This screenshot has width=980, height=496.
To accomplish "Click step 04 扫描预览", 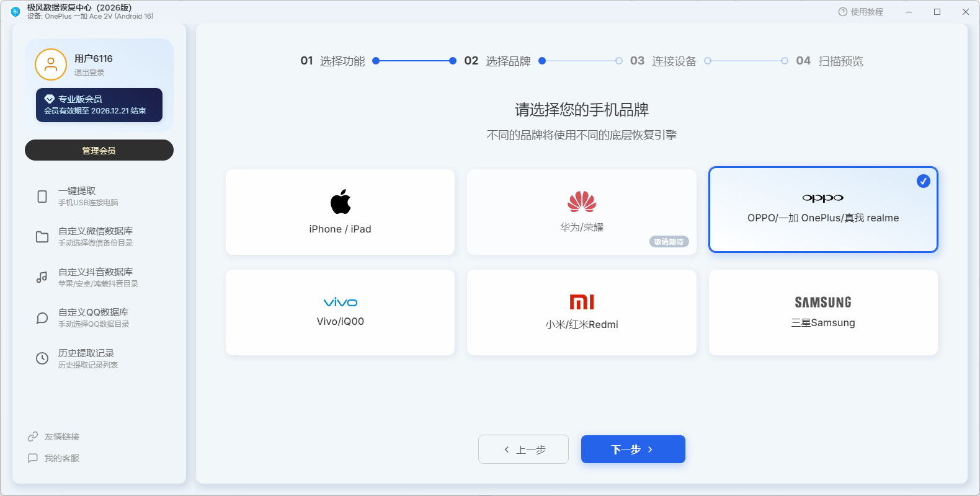I will tap(830, 61).
